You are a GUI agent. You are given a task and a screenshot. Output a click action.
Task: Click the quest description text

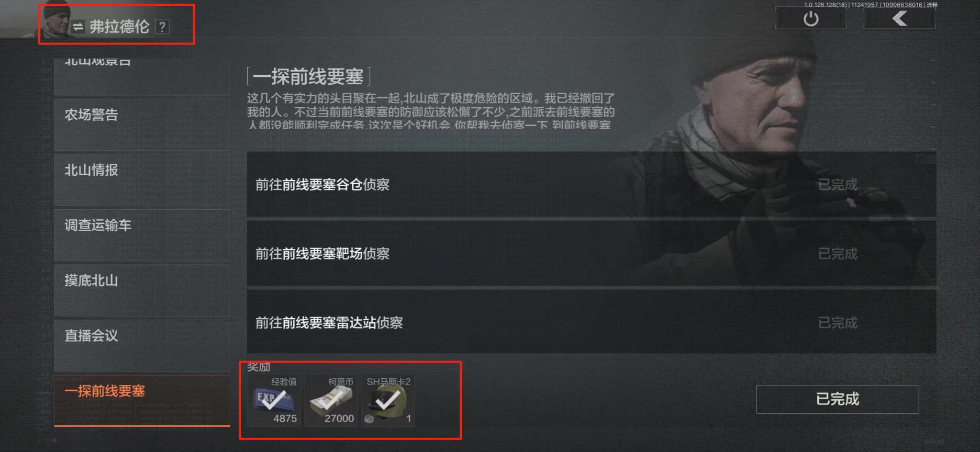431,111
